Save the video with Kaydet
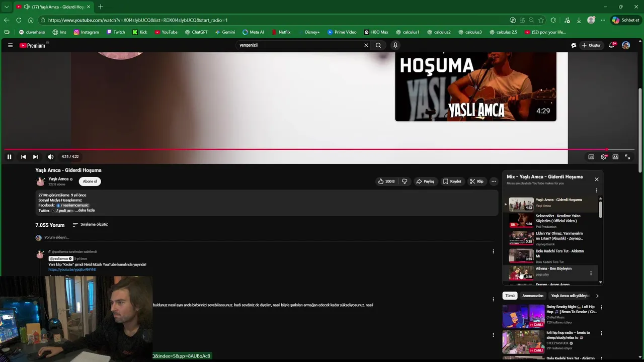This screenshot has width=644, height=362. point(452,182)
